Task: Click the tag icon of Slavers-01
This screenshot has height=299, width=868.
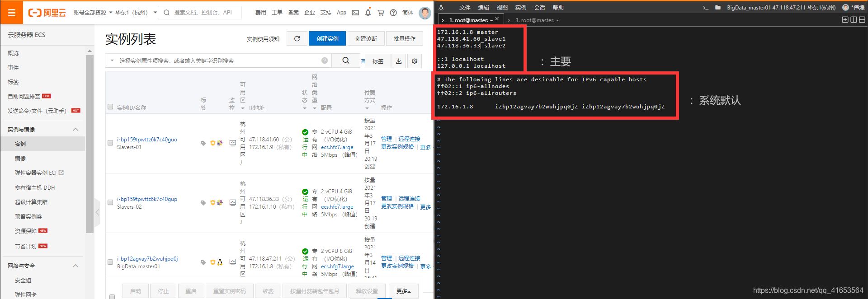Action: tap(203, 143)
